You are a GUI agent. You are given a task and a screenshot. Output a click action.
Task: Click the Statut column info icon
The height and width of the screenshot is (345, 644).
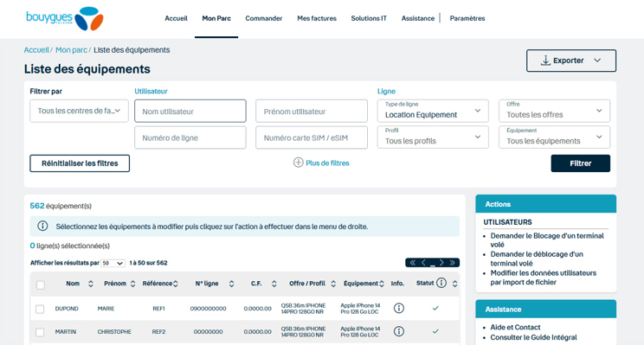tap(441, 283)
